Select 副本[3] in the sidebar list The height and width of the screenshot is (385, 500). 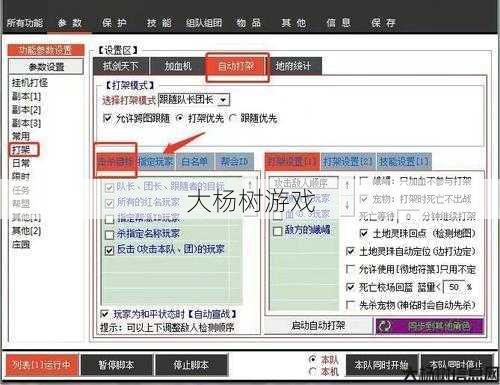tap(26, 123)
